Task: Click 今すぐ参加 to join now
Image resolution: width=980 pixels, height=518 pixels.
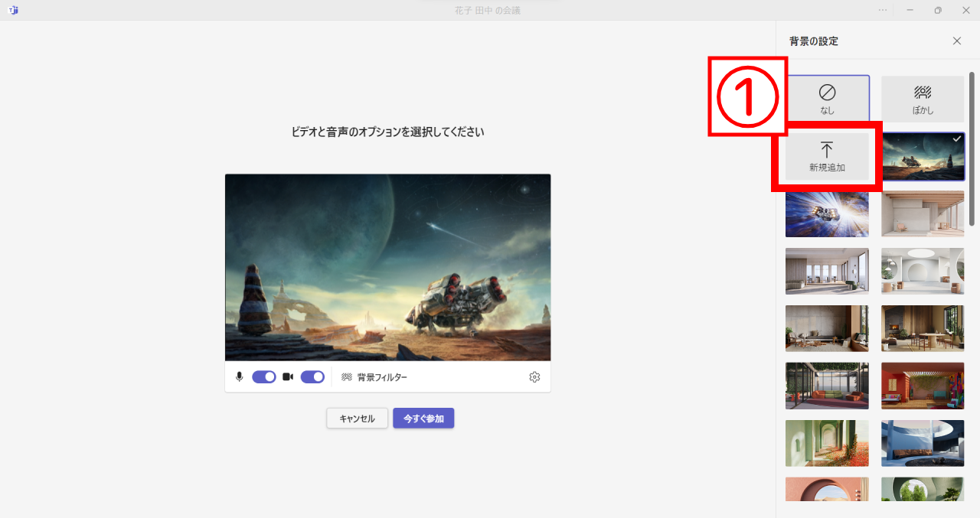Action: coord(423,419)
